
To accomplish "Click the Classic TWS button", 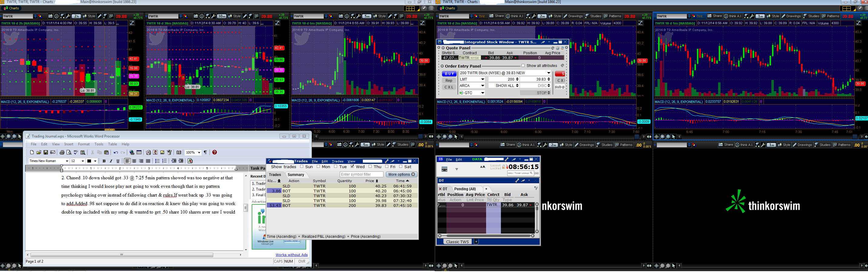I will tap(457, 242).
